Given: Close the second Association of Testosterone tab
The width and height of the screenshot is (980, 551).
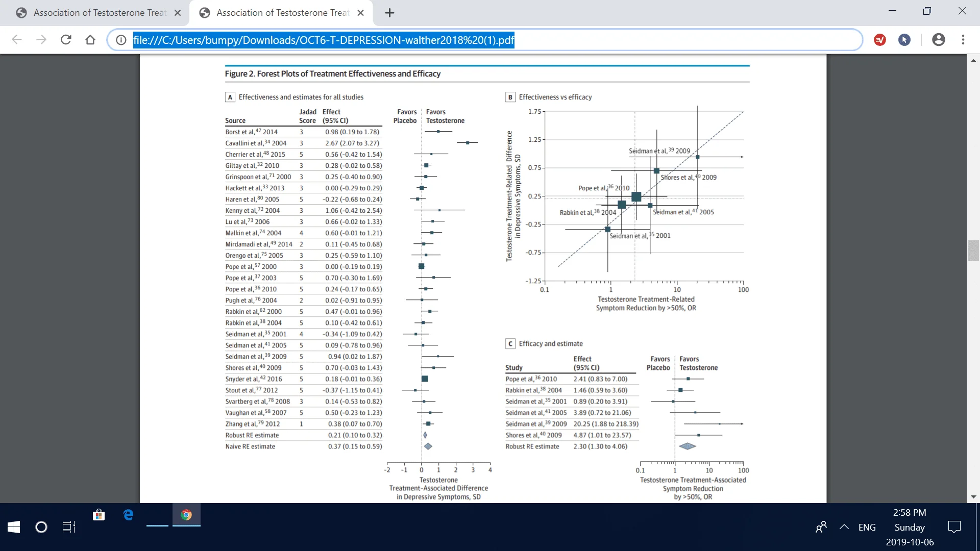Looking at the screenshot, I should [360, 13].
